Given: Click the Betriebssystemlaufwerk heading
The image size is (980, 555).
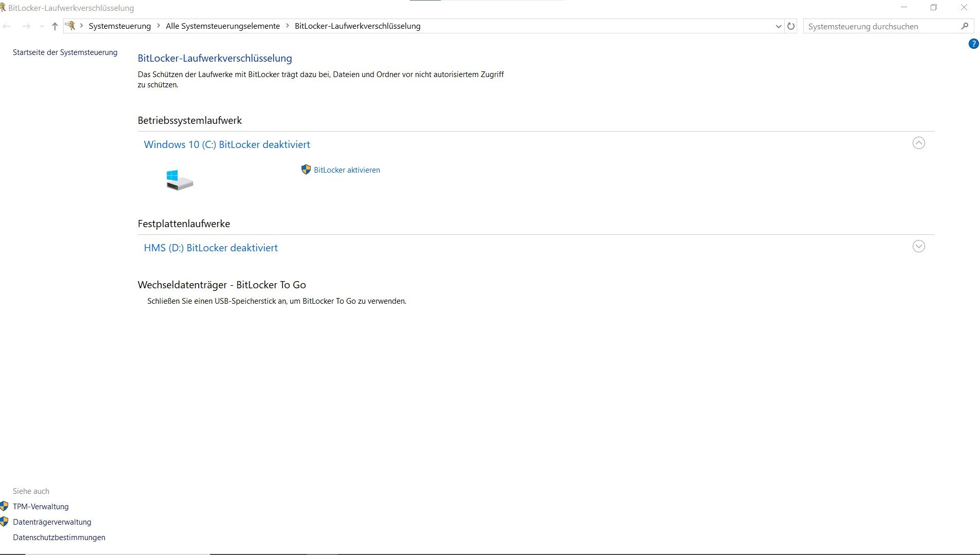Looking at the screenshot, I should 190,120.
